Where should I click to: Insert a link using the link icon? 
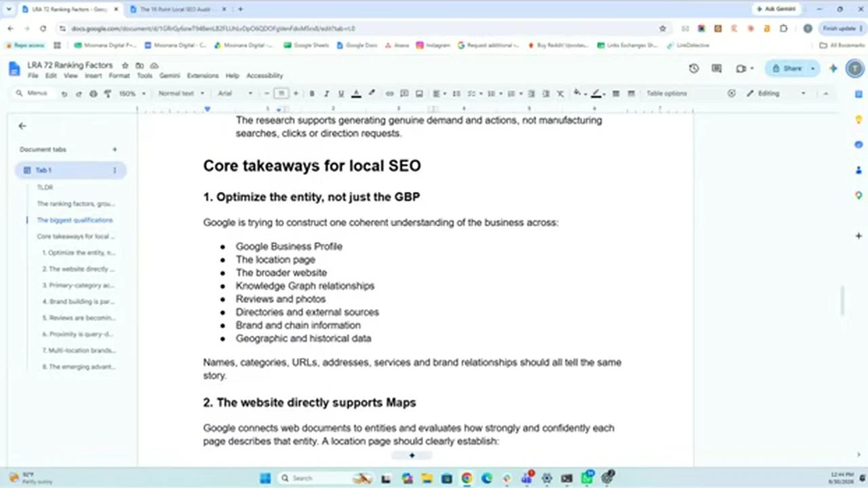389,94
